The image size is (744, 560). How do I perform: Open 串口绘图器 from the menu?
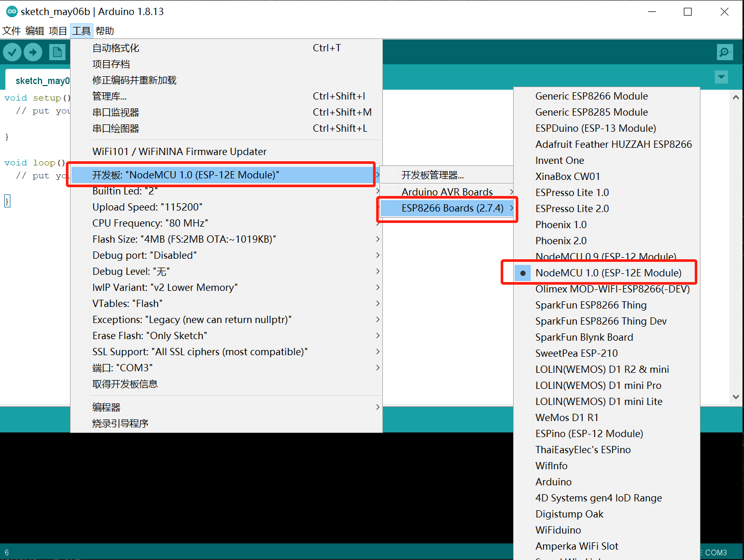coord(226,129)
